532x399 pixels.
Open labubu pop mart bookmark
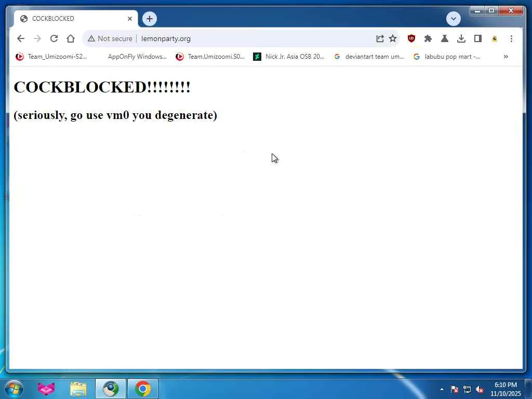pos(447,57)
